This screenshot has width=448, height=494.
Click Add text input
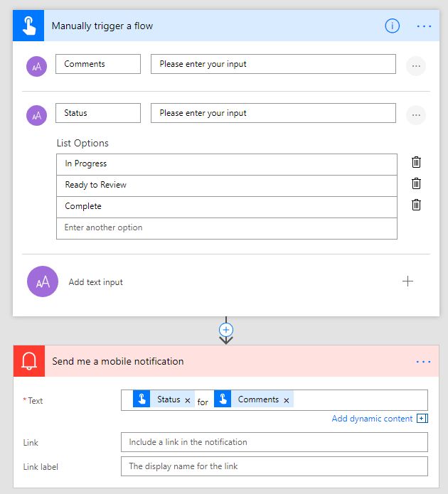(96, 282)
